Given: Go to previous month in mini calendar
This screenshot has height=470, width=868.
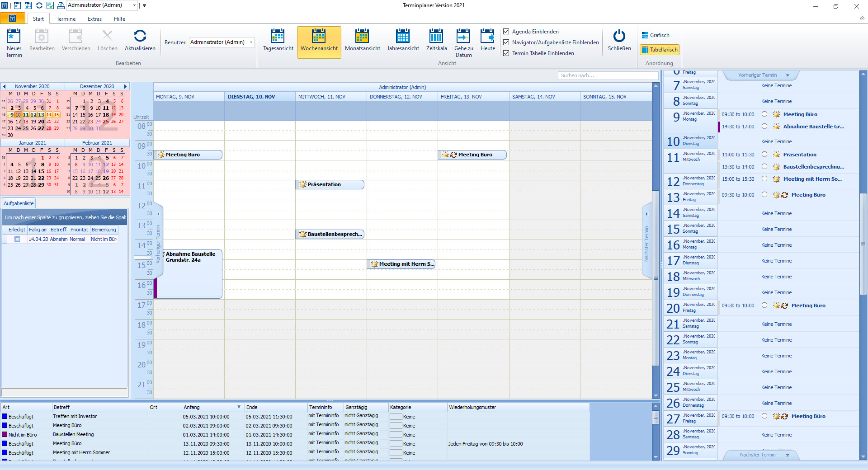Looking at the screenshot, I should click(5, 86).
